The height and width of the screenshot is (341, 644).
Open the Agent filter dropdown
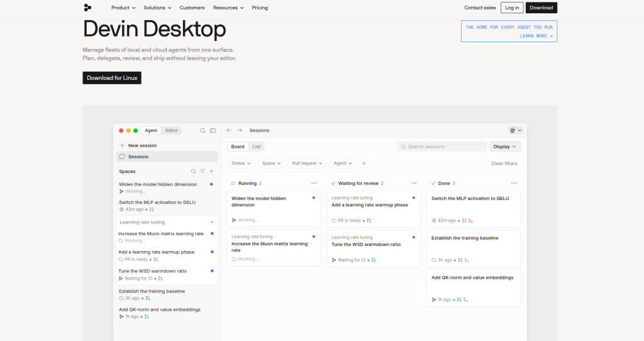click(343, 164)
